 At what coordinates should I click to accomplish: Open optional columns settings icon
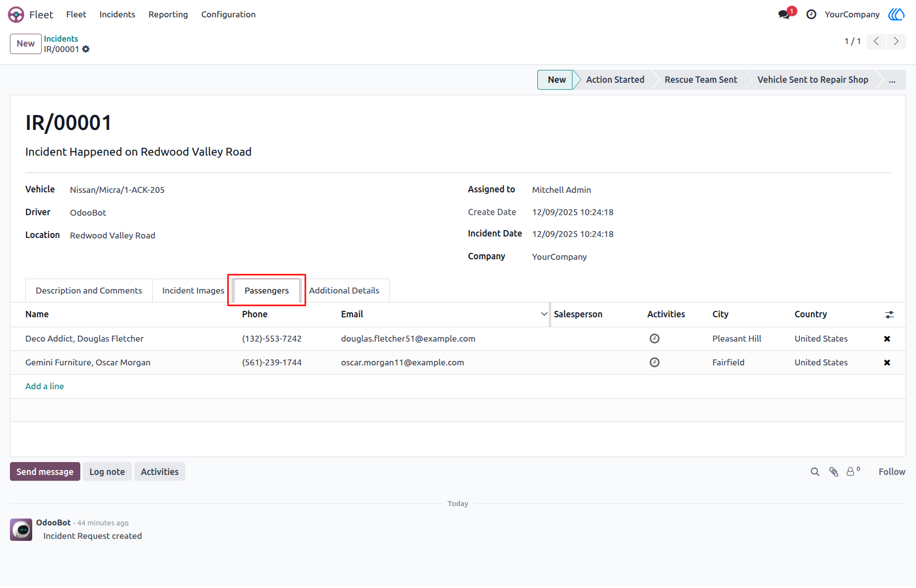[x=890, y=314]
